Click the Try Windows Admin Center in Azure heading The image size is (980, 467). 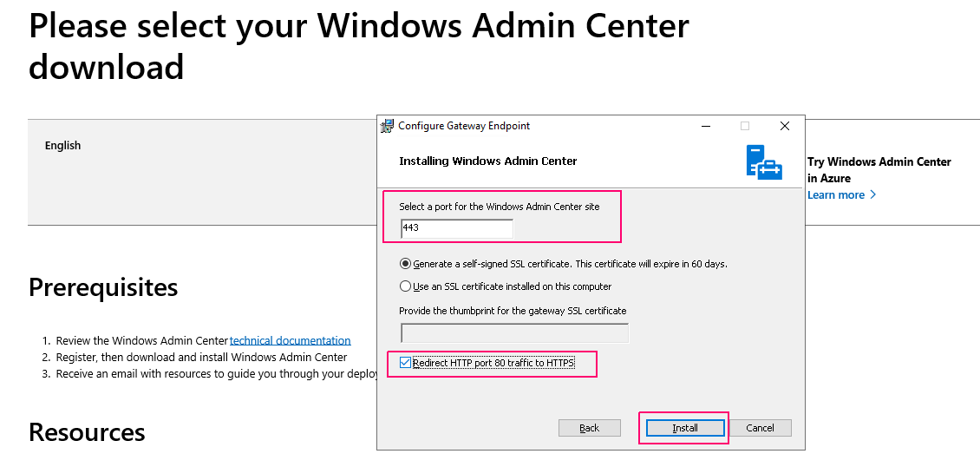(879, 169)
